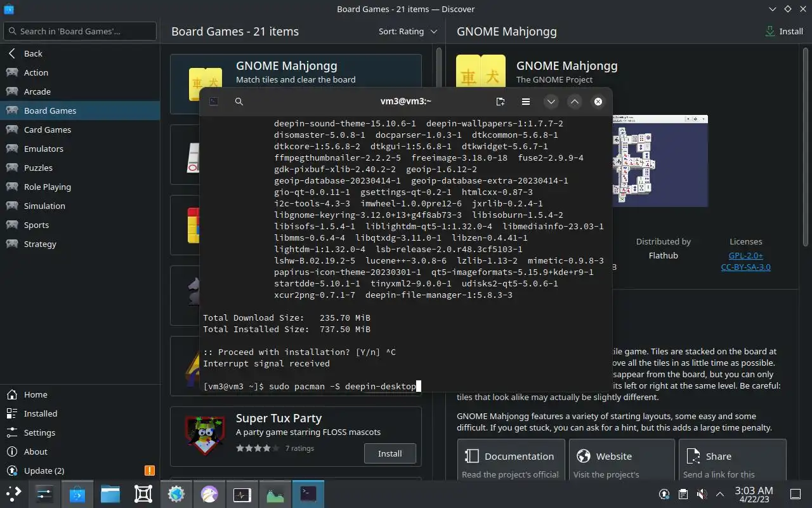Open System Settings from the taskbar
The image size is (812, 508).
pos(44,493)
